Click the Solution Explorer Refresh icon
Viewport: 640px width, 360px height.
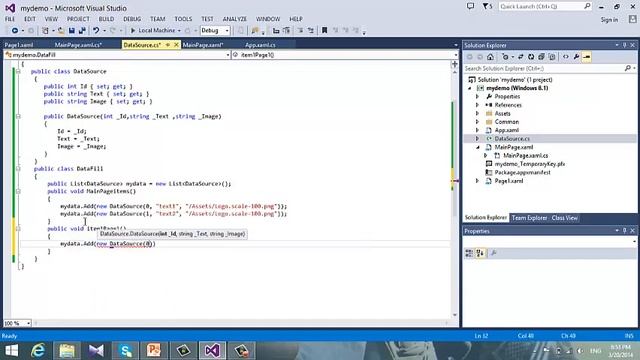point(531,57)
